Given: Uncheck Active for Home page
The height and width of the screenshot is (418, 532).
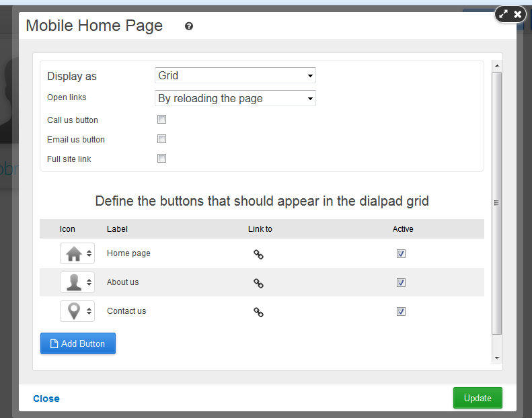Looking at the screenshot, I should pyautogui.click(x=401, y=253).
